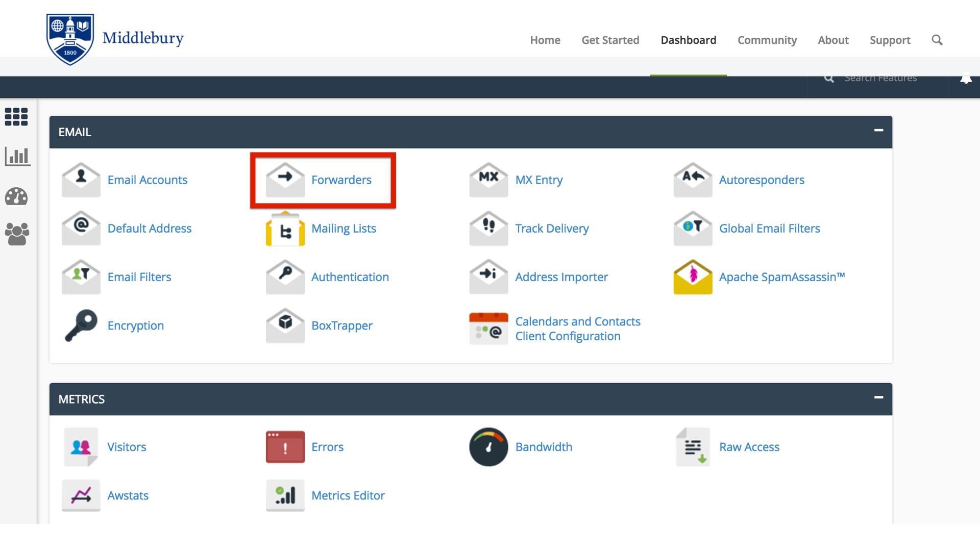The image size is (980, 551).
Task: Click the dashboard gauge sidebar icon
Action: click(16, 196)
